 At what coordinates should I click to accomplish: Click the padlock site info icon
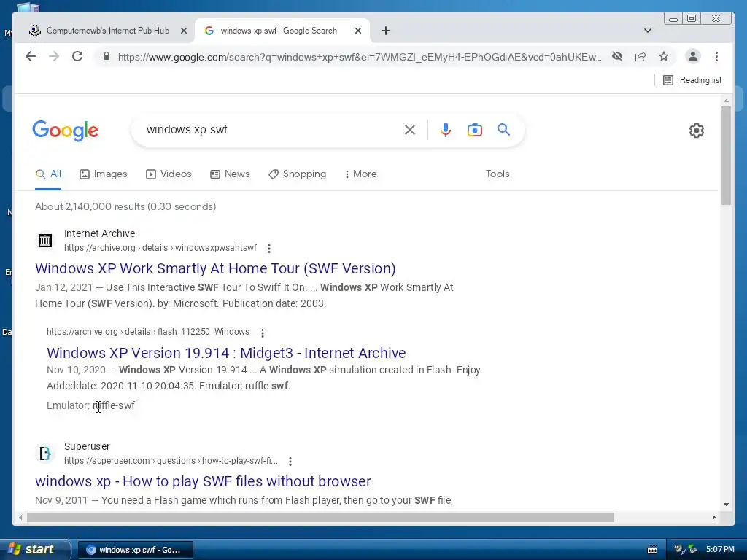[107, 57]
